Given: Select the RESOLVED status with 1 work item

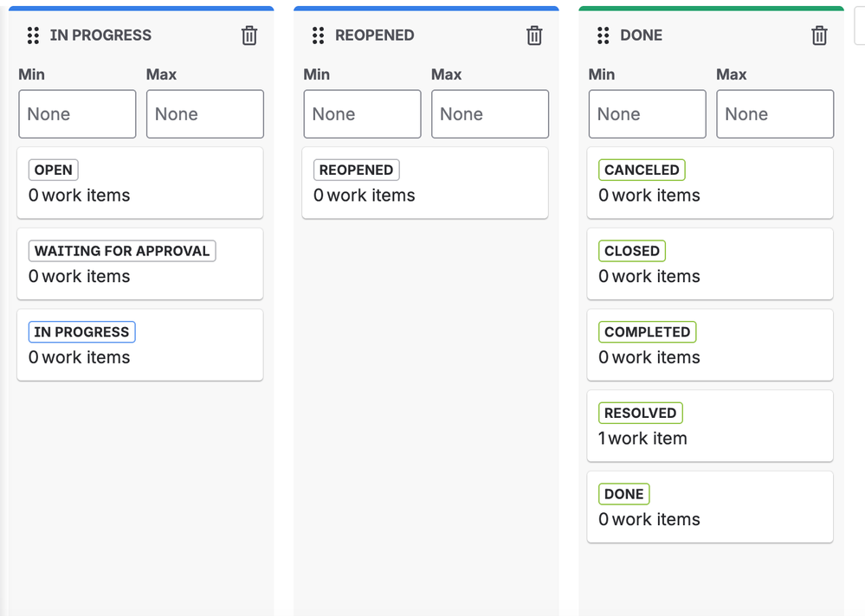Looking at the screenshot, I should pyautogui.click(x=709, y=426).
